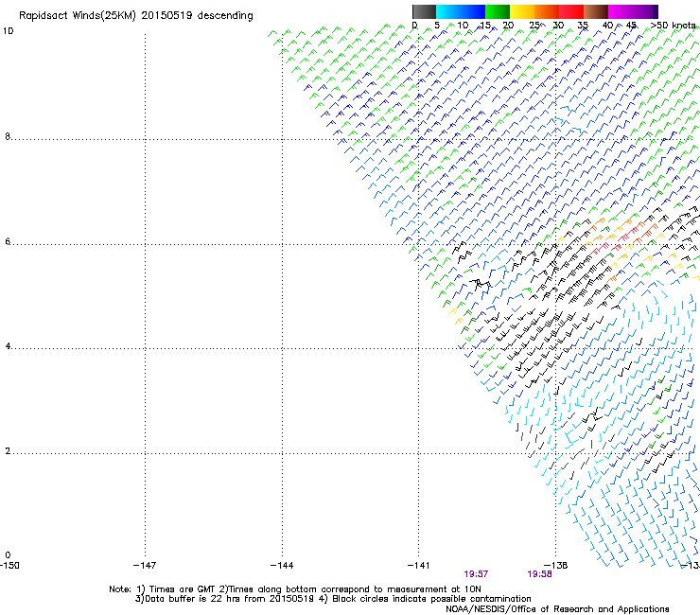Click the latitude '2' axis label

pos(8,451)
